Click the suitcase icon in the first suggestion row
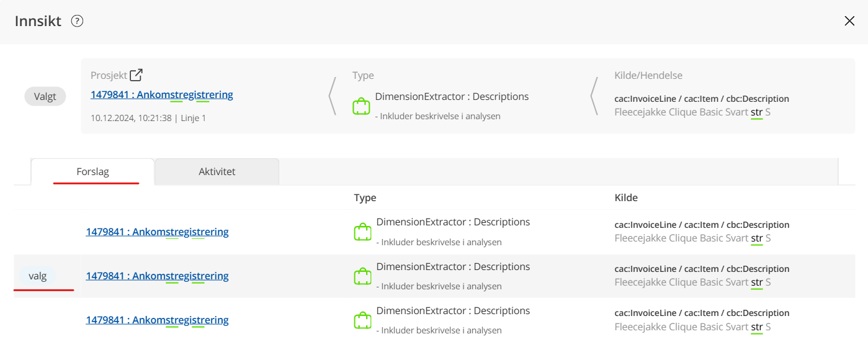The height and width of the screenshot is (352, 868). [x=362, y=232]
